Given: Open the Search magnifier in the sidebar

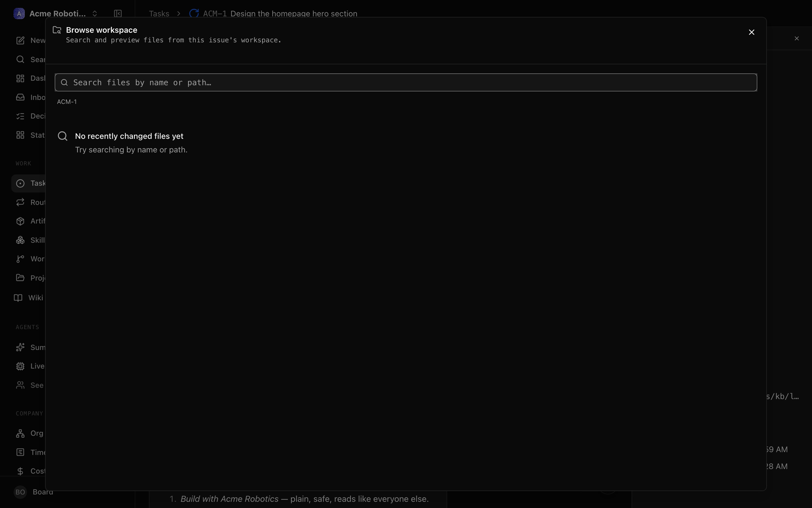Looking at the screenshot, I should point(20,60).
